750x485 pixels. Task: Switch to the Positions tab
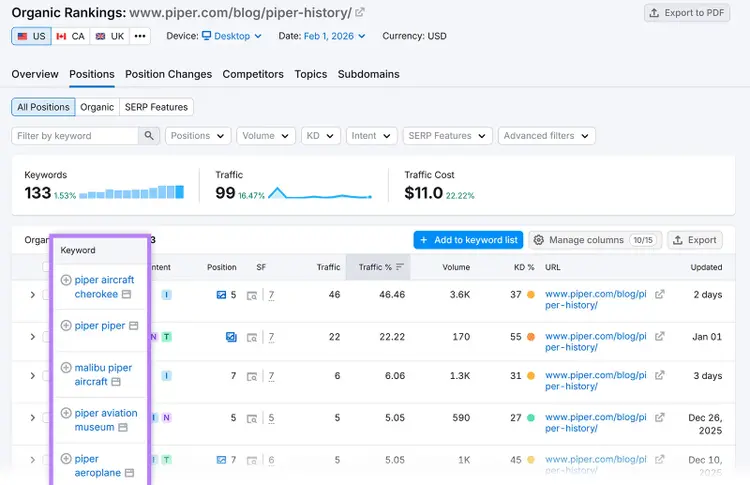(92, 74)
